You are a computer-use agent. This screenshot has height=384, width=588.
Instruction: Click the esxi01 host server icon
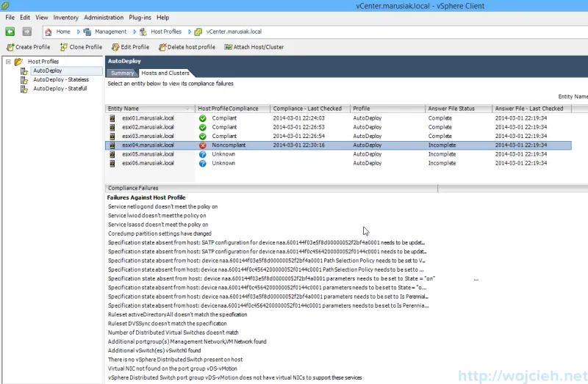[x=112, y=118]
